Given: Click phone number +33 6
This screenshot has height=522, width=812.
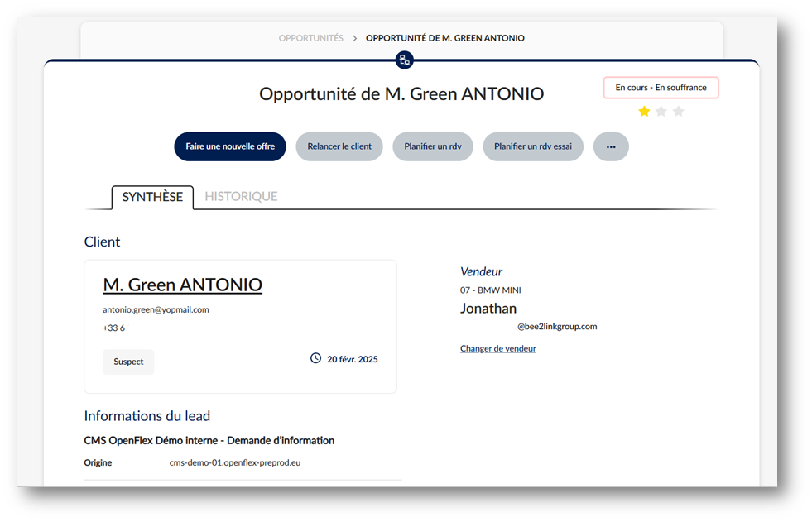Looking at the screenshot, I should (x=113, y=328).
